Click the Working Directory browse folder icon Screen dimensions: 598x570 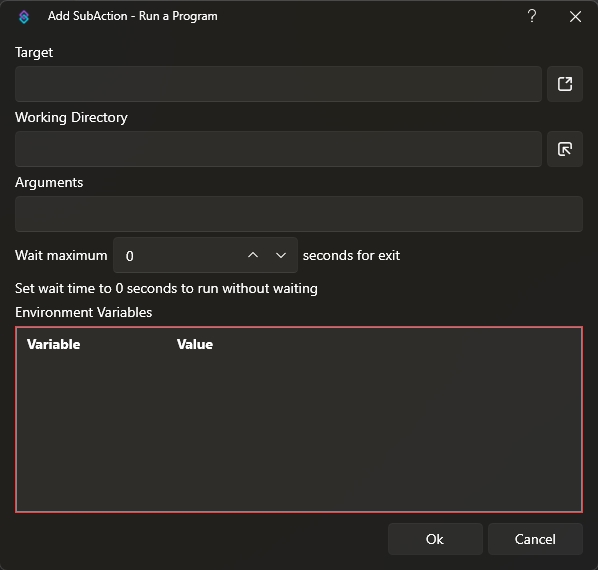pyautogui.click(x=565, y=149)
